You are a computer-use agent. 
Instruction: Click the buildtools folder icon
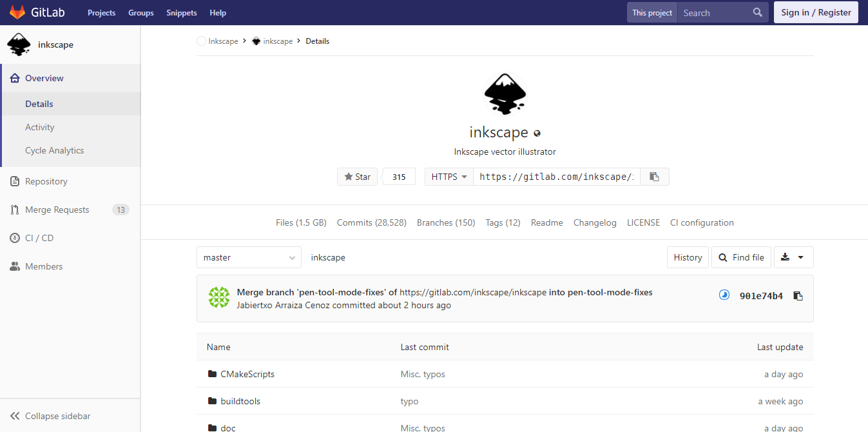[212, 401]
